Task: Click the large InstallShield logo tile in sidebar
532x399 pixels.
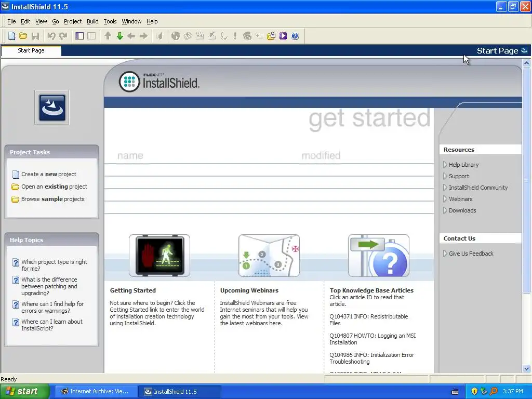Action: point(52,108)
